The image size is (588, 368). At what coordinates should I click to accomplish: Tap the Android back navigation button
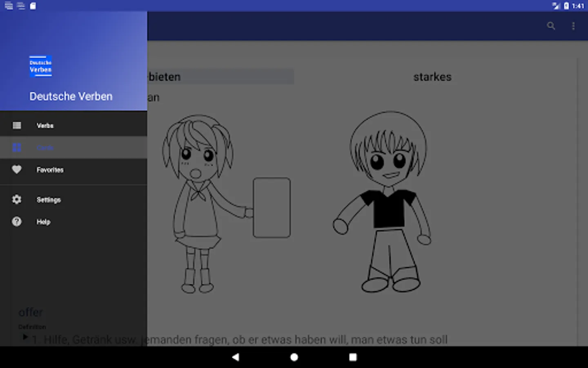pyautogui.click(x=236, y=357)
